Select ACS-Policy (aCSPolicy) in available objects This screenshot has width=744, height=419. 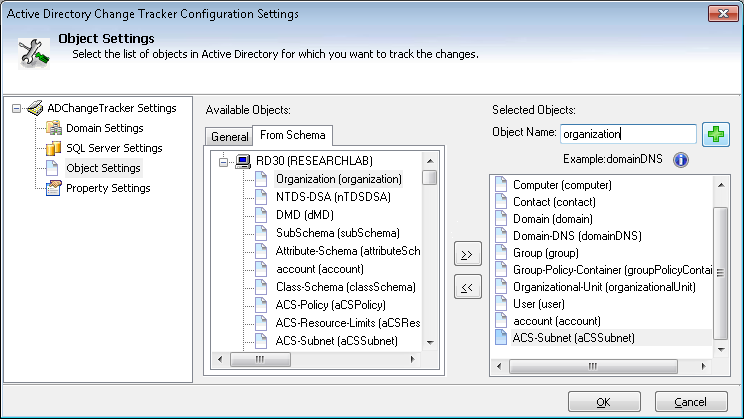coord(330,305)
